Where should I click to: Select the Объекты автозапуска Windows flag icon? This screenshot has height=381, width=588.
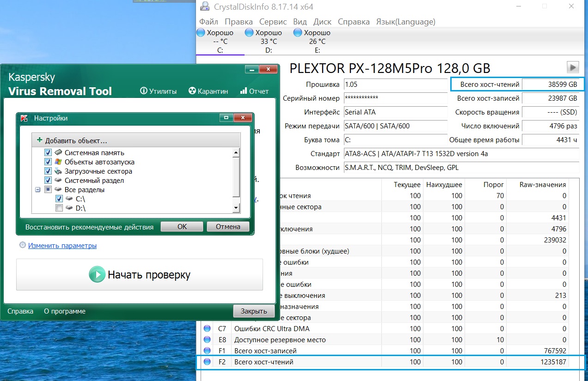58,162
